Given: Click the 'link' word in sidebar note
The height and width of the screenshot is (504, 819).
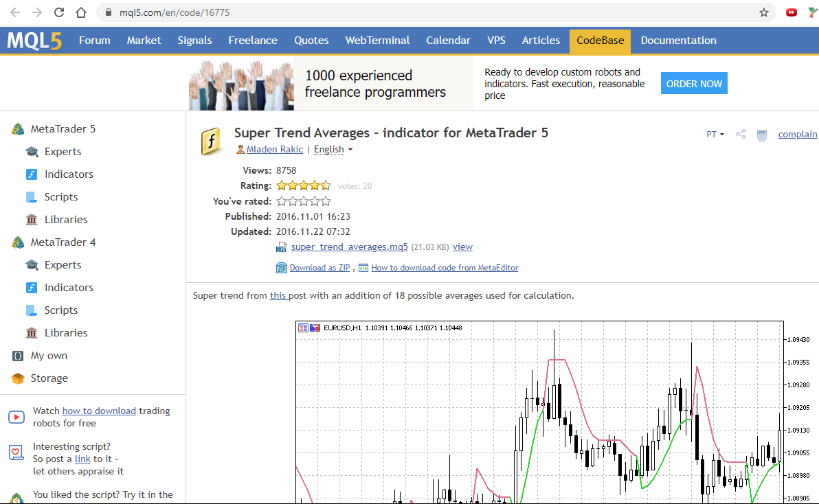Looking at the screenshot, I should click(82, 459).
